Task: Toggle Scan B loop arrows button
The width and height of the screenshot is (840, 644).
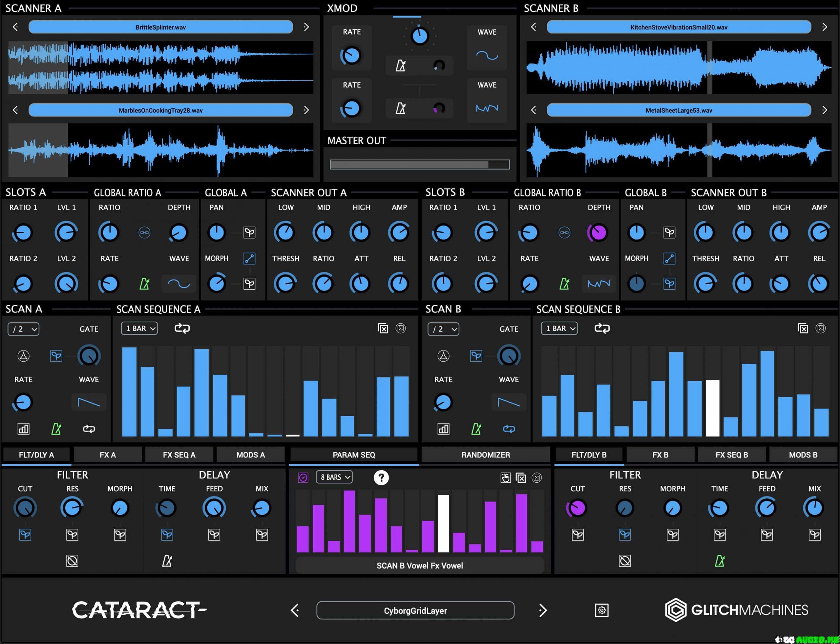Action: tap(509, 429)
